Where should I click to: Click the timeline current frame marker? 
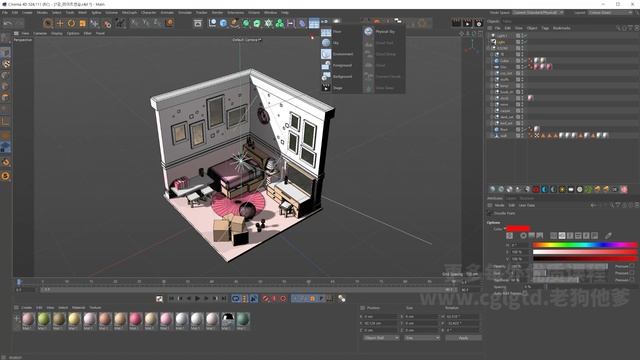(x=19, y=282)
